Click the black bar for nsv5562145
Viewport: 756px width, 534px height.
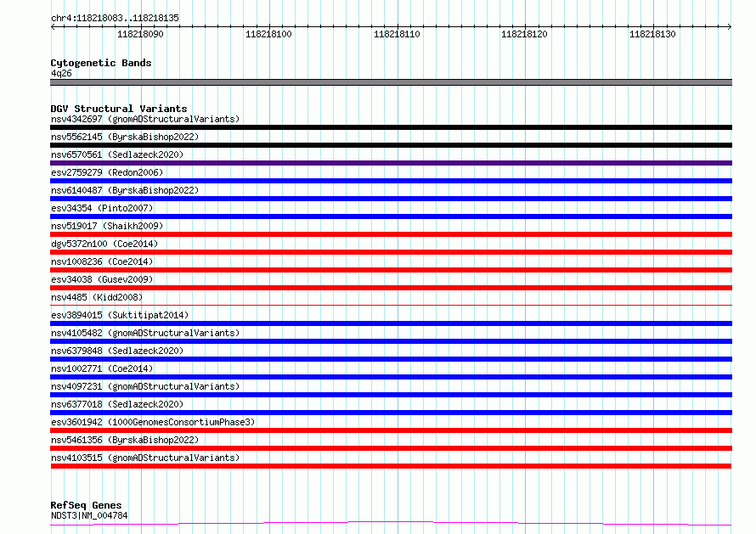[x=391, y=145]
